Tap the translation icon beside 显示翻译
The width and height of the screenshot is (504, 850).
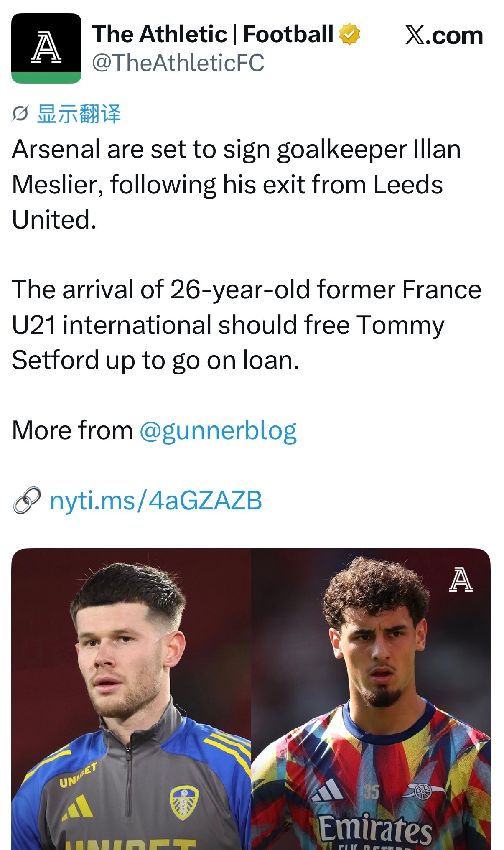coord(20,113)
